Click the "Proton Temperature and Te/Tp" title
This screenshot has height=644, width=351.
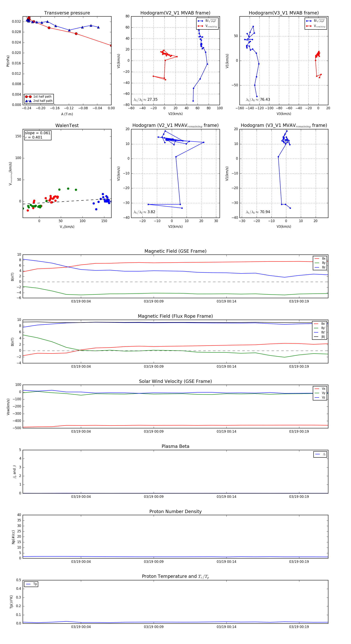175,576
